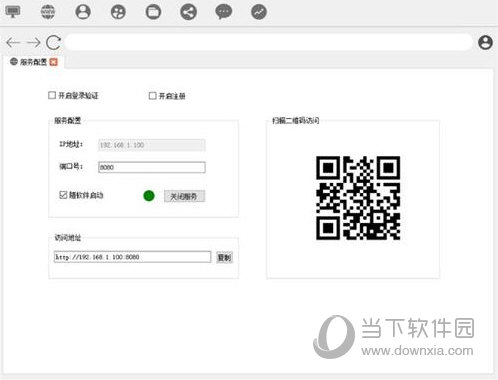The image size is (498, 380).
Task: Click the 关闭服务 button
Action: click(x=184, y=196)
